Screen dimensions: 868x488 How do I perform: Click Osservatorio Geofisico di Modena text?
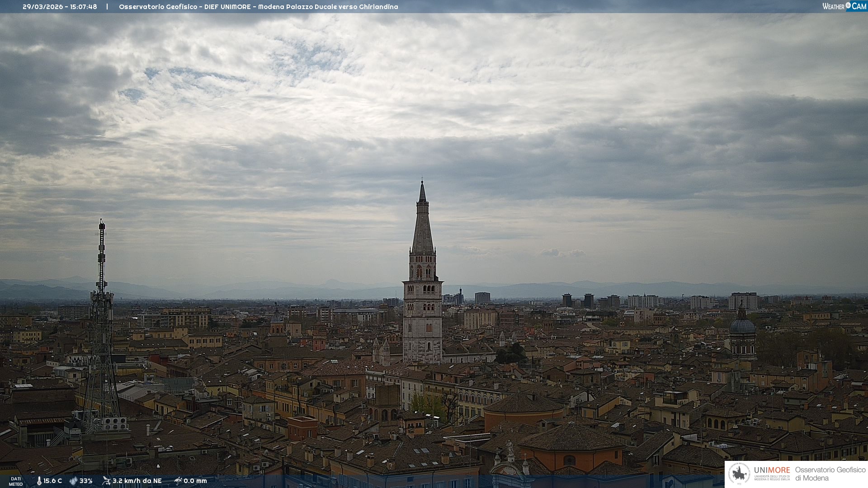(x=830, y=474)
